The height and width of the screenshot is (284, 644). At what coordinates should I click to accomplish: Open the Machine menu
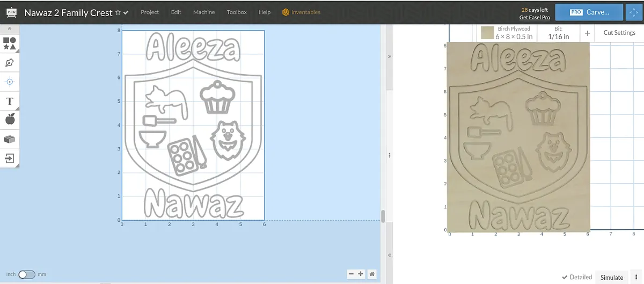[204, 12]
